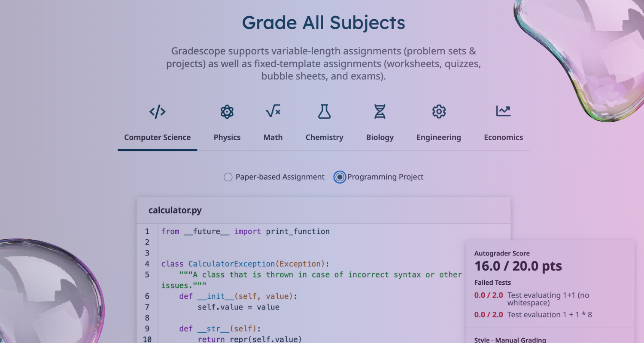Click the Failed Tests label
The image size is (644, 343).
492,283
